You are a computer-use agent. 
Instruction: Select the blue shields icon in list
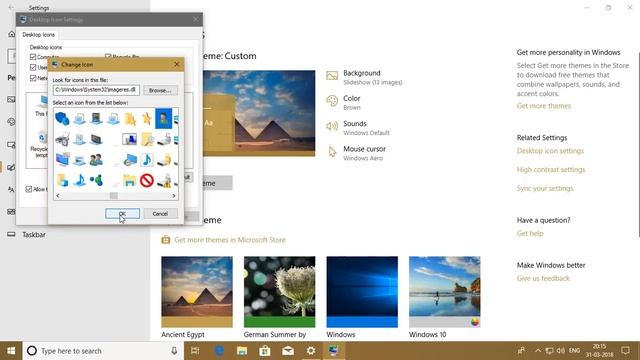click(62, 119)
